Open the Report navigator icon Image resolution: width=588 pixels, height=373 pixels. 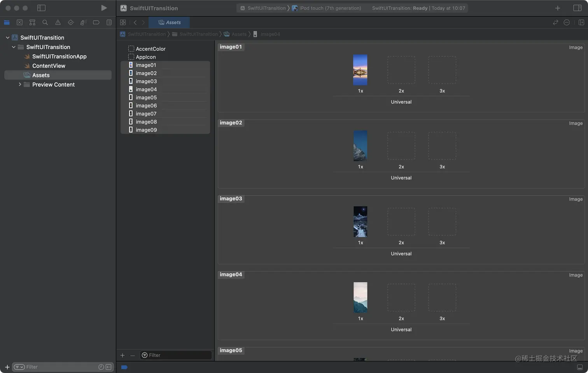(x=109, y=23)
